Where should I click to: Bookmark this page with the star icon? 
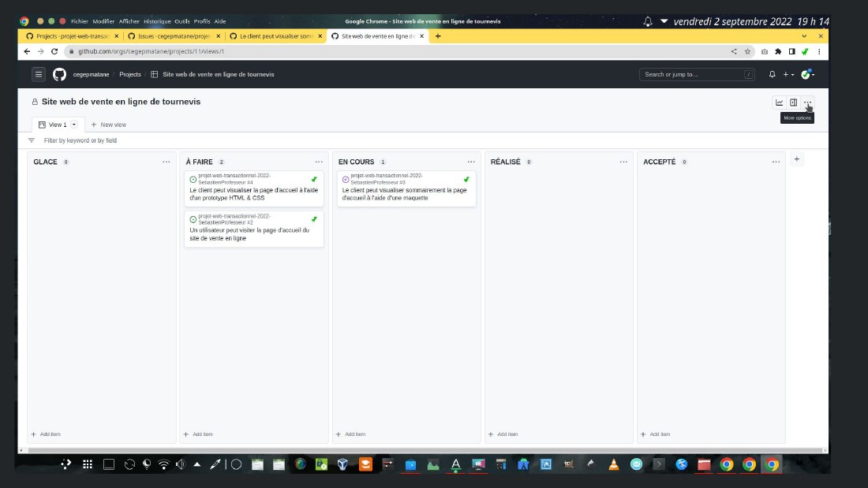(747, 51)
